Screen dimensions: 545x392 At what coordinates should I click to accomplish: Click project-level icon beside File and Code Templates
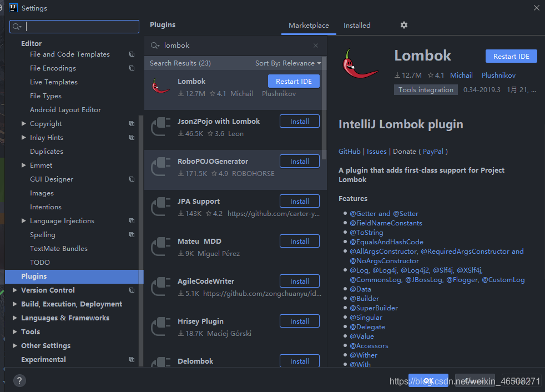point(132,54)
